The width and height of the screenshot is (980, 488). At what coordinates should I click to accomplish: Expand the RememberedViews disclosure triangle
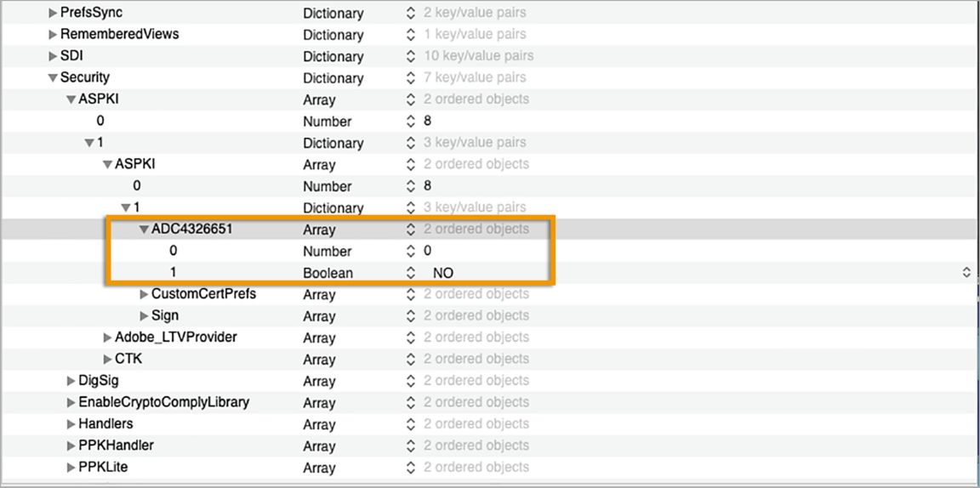click(x=53, y=35)
